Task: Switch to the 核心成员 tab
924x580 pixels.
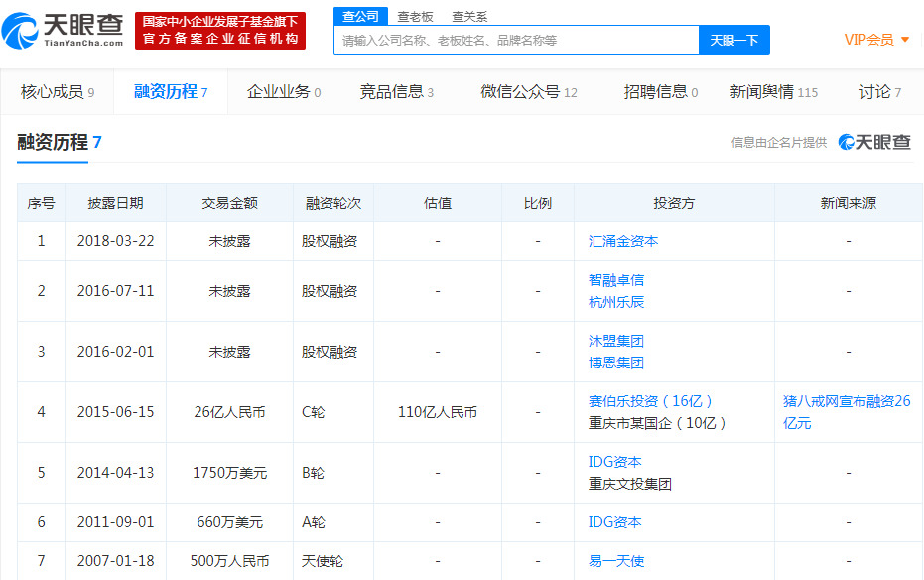Action: 58,92
